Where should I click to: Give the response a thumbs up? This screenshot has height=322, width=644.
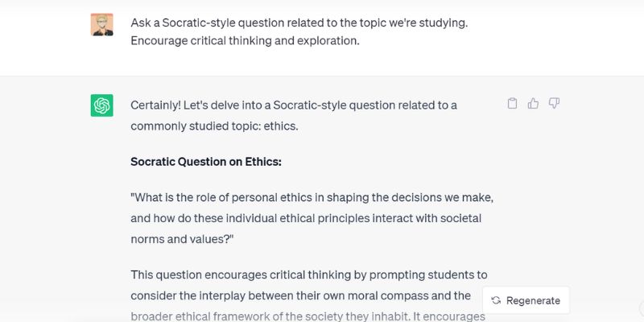(x=533, y=104)
